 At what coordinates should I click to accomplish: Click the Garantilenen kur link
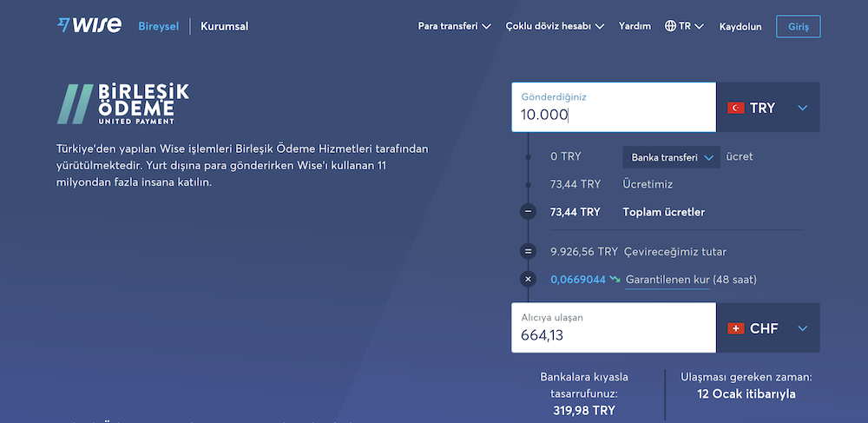click(667, 280)
